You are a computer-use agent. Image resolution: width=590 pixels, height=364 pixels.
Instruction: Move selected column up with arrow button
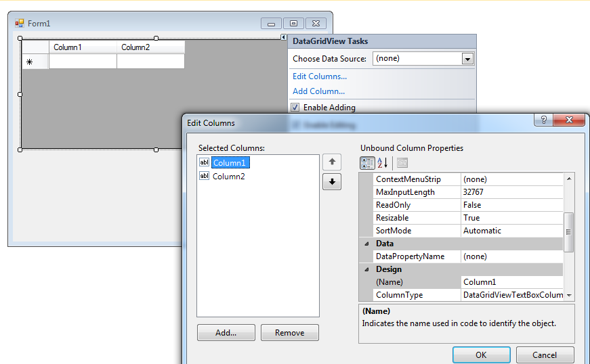[332, 162]
